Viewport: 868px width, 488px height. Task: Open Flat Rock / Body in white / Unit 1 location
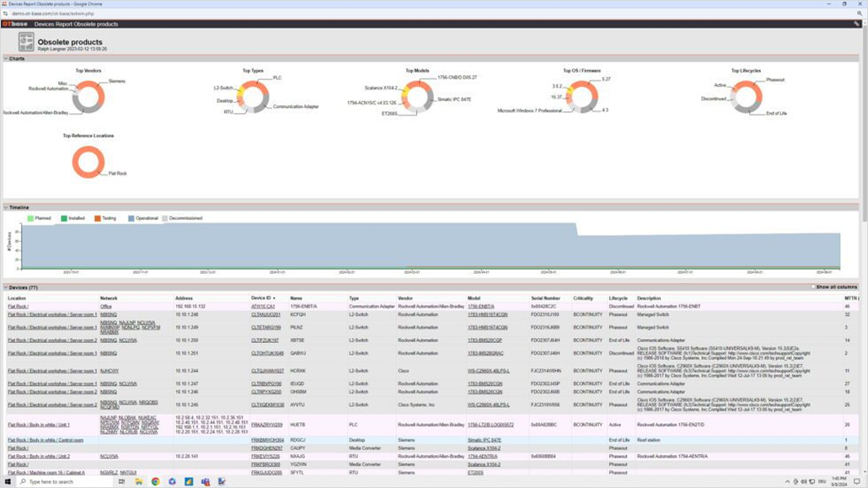click(x=39, y=425)
